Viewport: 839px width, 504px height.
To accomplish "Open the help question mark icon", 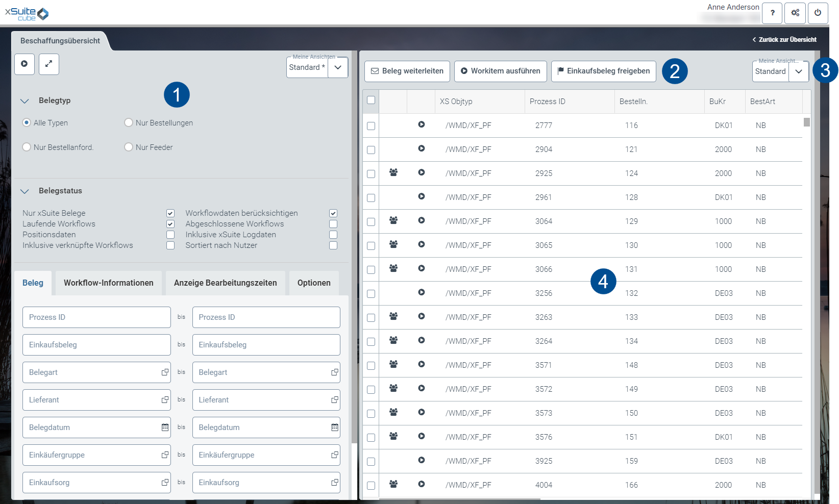I will click(x=772, y=13).
